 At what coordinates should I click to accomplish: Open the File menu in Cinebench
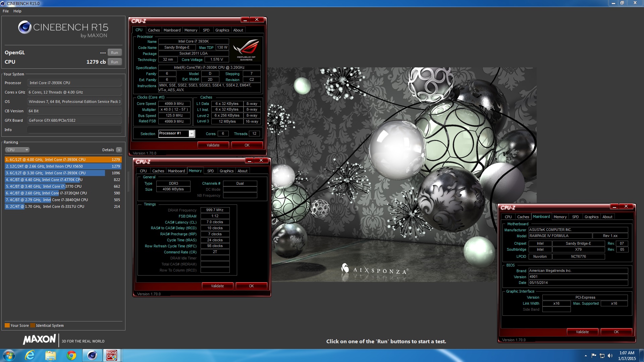pyautogui.click(x=6, y=11)
